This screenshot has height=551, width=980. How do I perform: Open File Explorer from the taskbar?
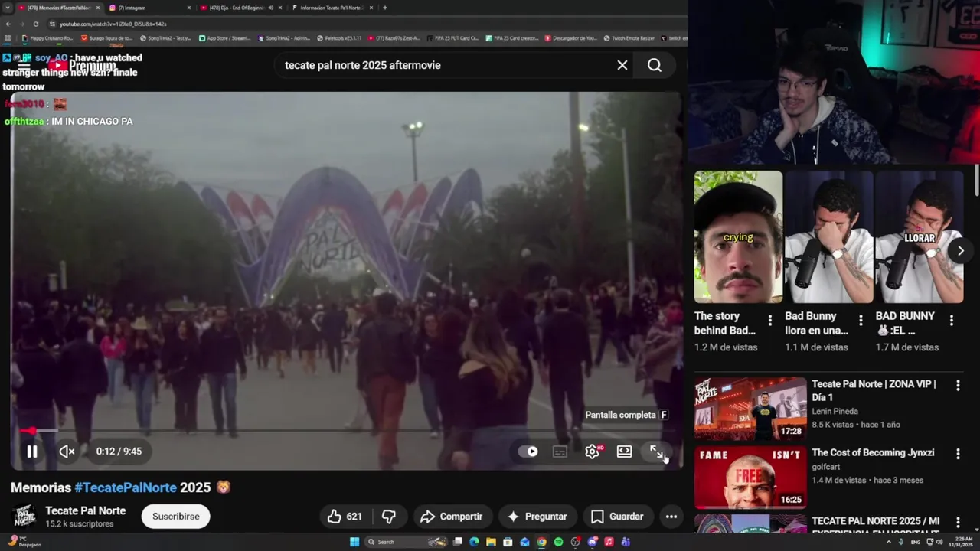[491, 542]
